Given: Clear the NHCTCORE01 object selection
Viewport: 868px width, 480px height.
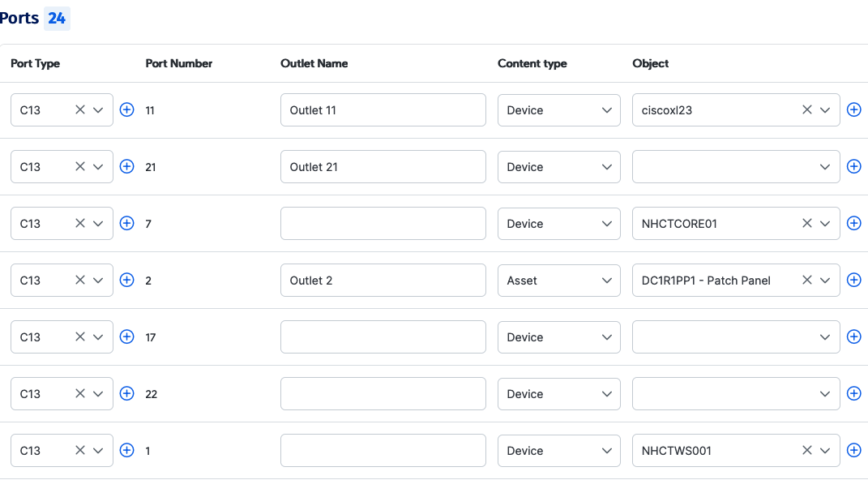Looking at the screenshot, I should tap(807, 223).
